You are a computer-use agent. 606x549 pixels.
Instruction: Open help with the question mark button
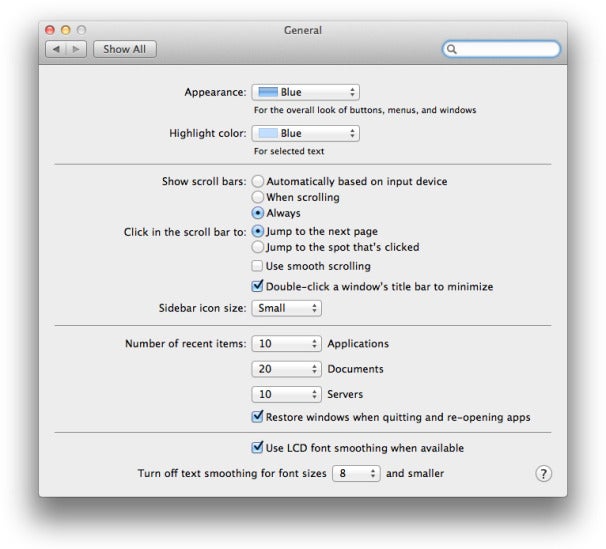543,473
